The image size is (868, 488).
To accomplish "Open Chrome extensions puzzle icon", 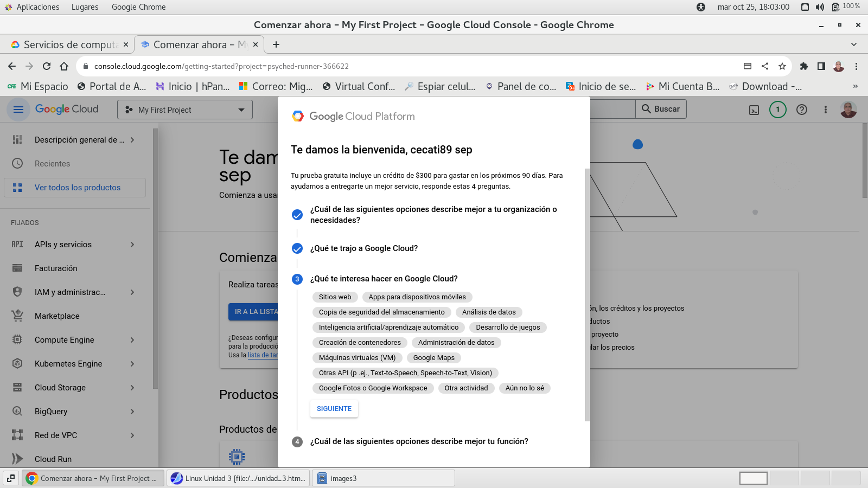I will pos(804,66).
